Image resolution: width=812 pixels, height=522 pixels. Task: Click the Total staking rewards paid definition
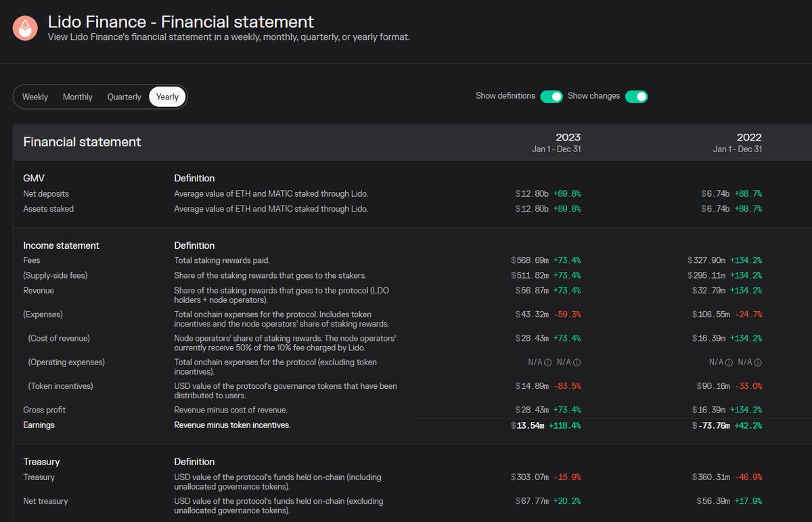coord(222,260)
